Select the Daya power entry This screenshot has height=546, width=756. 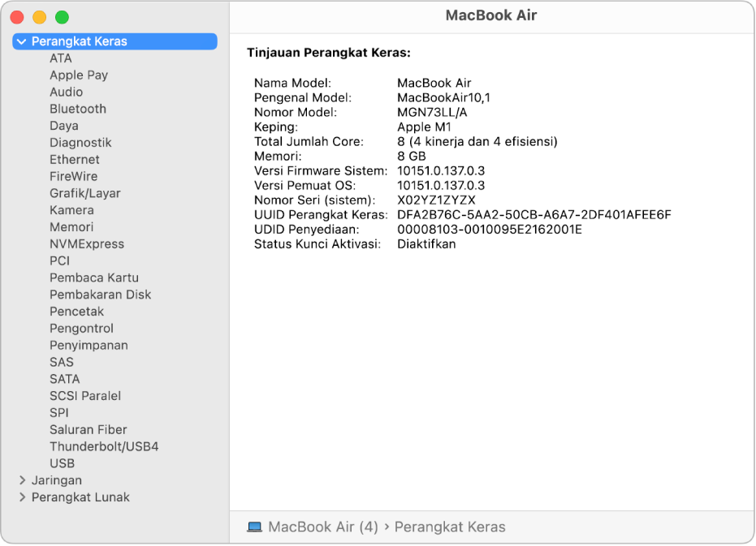64,126
